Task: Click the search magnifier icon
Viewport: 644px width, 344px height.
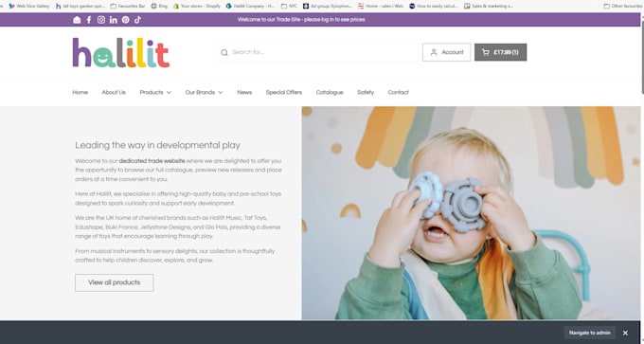Action: [224, 52]
